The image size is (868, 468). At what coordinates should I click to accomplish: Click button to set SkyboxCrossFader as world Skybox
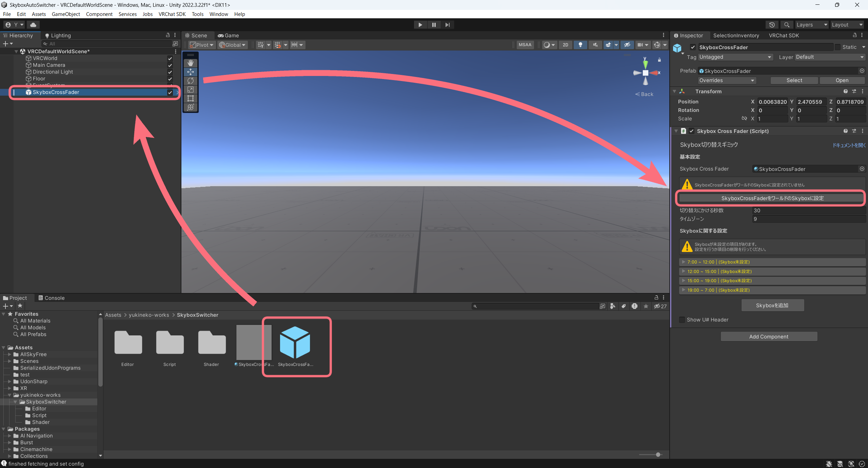772,198
